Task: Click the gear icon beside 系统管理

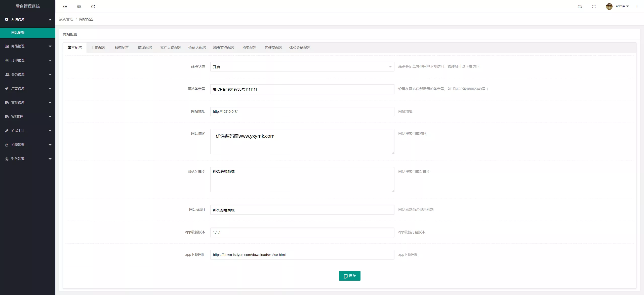Action: (x=7, y=19)
